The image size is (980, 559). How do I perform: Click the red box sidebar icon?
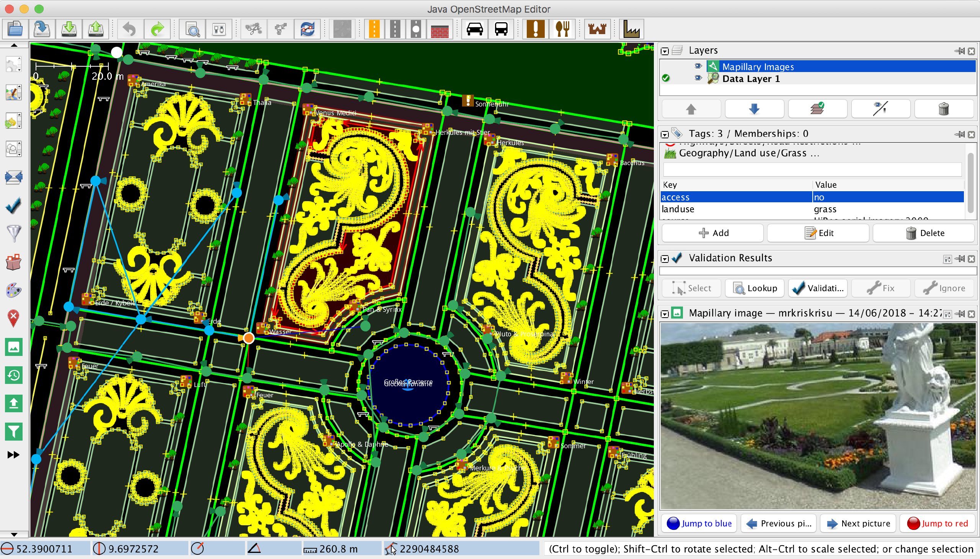(13, 262)
